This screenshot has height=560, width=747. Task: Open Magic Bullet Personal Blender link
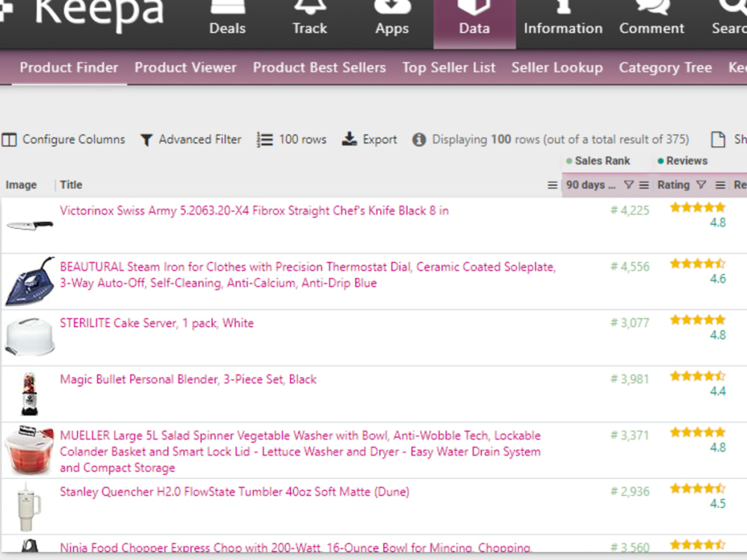(x=187, y=379)
